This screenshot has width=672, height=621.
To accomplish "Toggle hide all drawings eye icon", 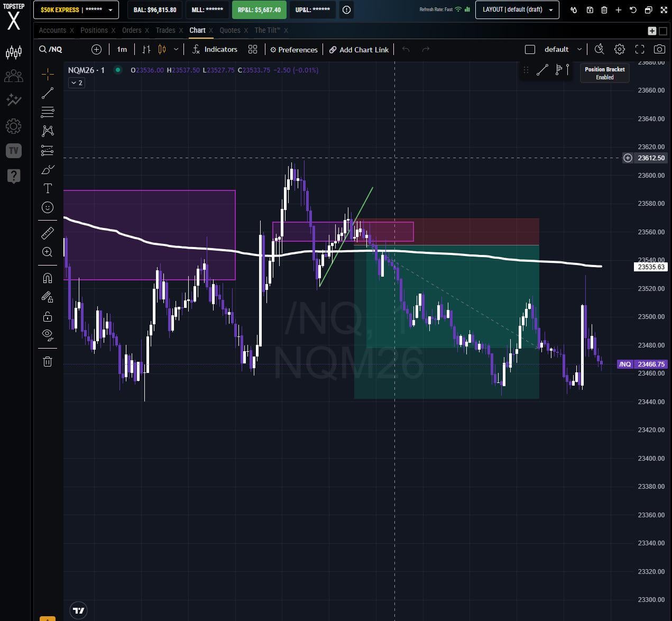I will (x=48, y=334).
